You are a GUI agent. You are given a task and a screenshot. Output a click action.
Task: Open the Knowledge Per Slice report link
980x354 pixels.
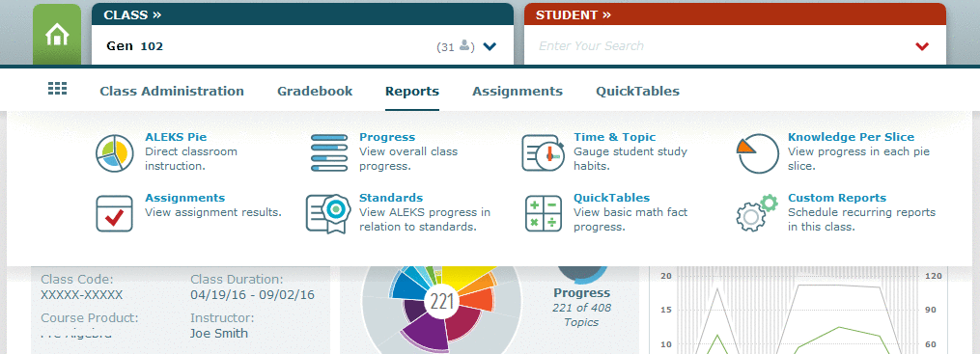(851, 137)
